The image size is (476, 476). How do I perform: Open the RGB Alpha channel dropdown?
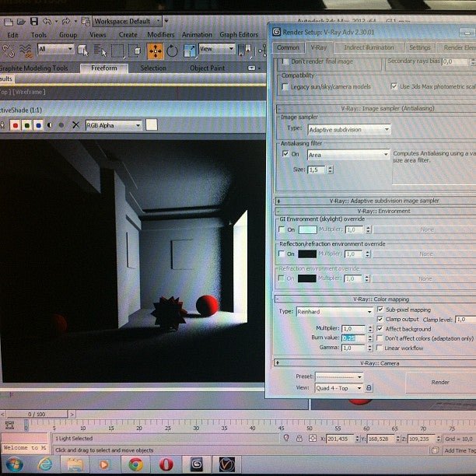114,124
